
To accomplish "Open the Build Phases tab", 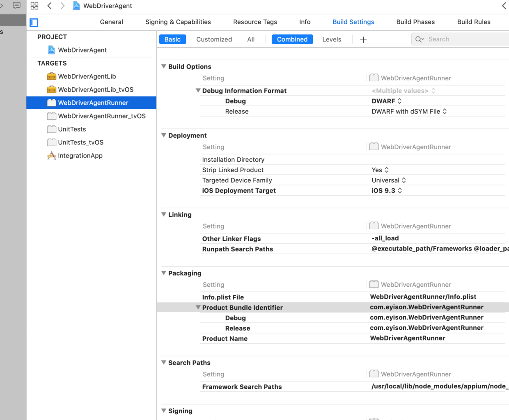I will point(415,22).
